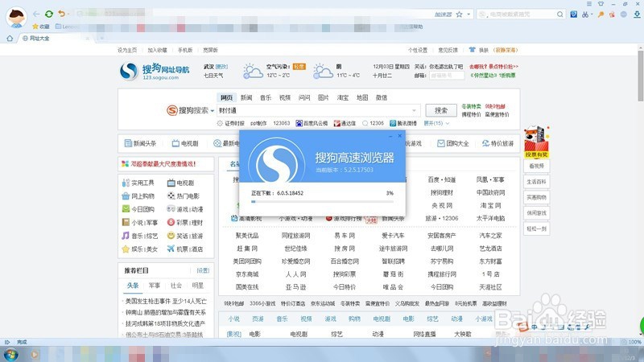Open the 轻松一刻 side panel button
This screenshot has width=644, height=362.
(x=536, y=228)
